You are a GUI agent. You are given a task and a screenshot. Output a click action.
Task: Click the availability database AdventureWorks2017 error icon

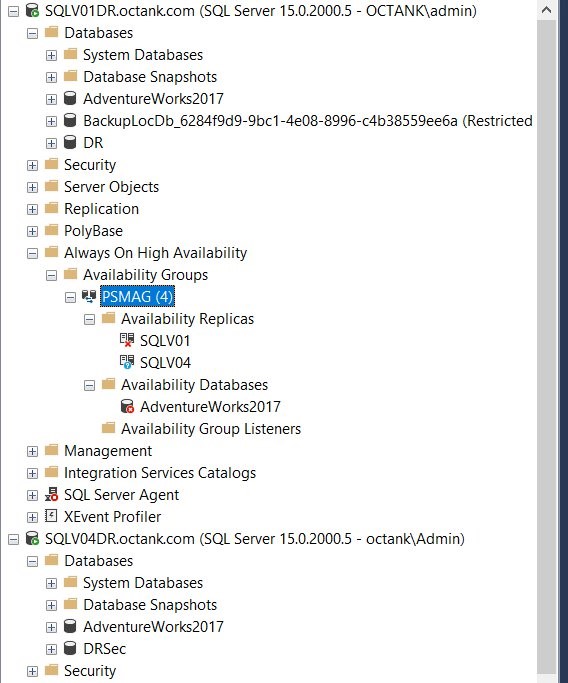click(127, 406)
